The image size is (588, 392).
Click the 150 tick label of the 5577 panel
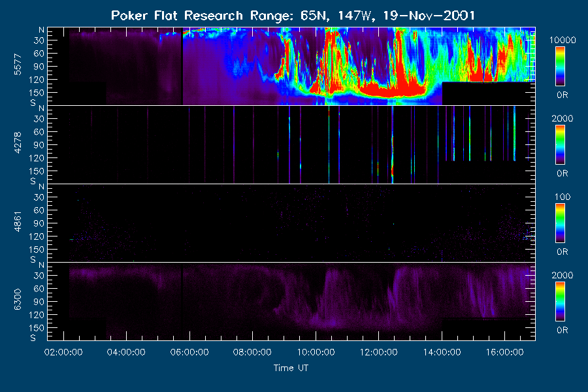click(37, 93)
